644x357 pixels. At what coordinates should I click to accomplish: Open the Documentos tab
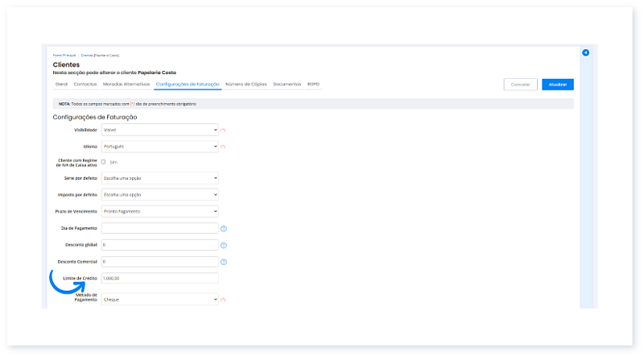(x=287, y=84)
